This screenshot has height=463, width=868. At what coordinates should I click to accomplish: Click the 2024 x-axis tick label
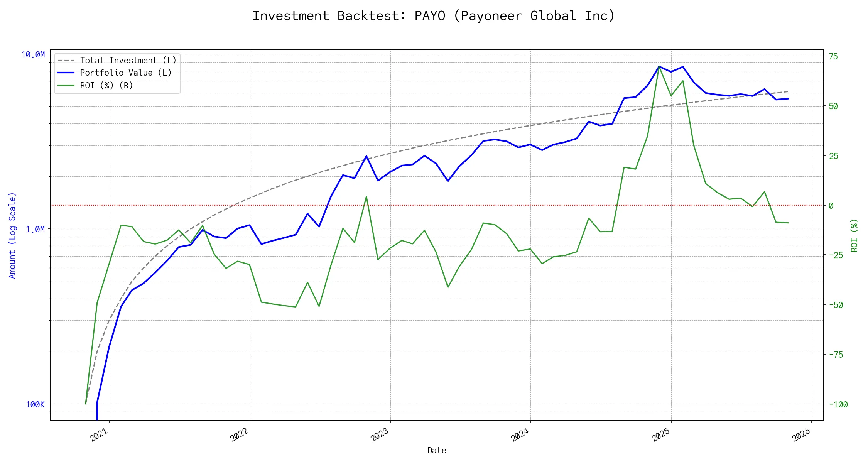point(520,435)
